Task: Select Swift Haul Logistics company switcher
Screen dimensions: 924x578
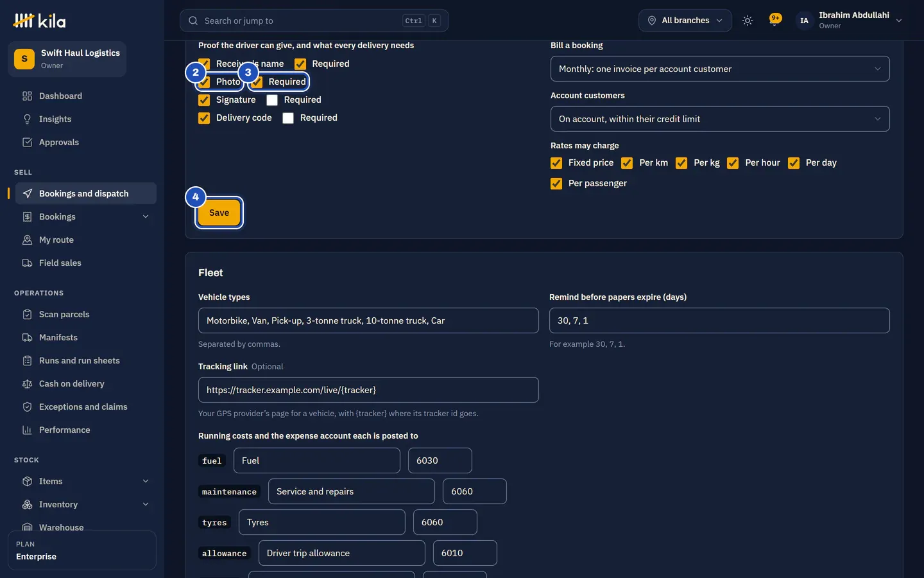Action: (67, 59)
